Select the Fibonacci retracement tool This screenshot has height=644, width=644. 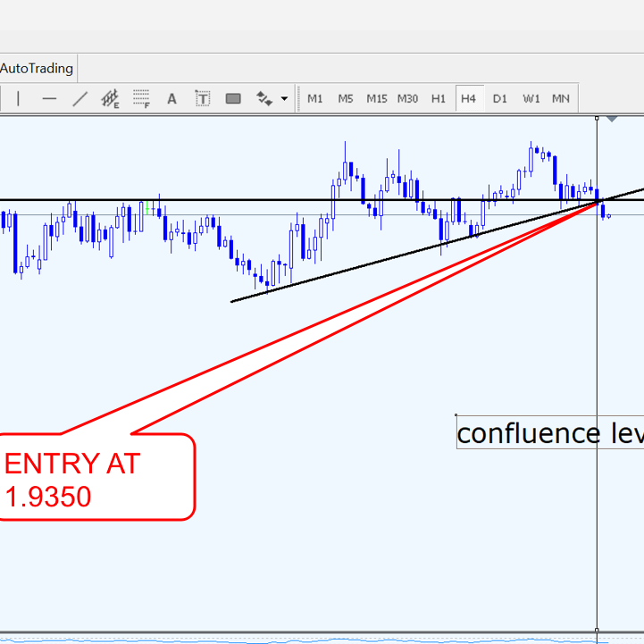click(141, 98)
